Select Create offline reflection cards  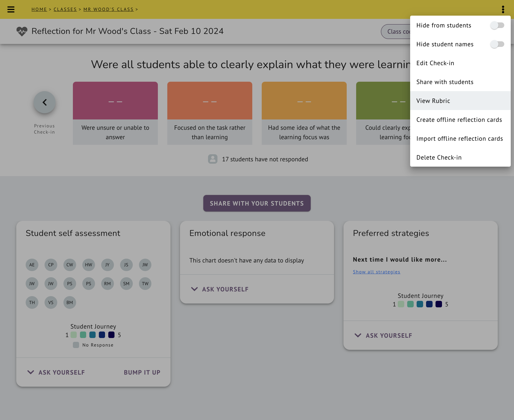460,120
